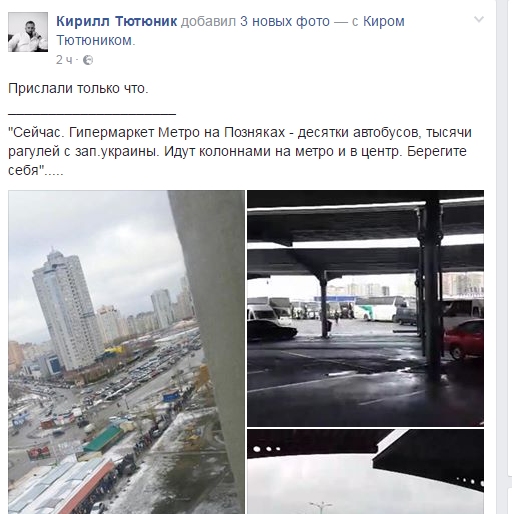Click the black car in parking photo
512x514 pixels.
(272, 330)
